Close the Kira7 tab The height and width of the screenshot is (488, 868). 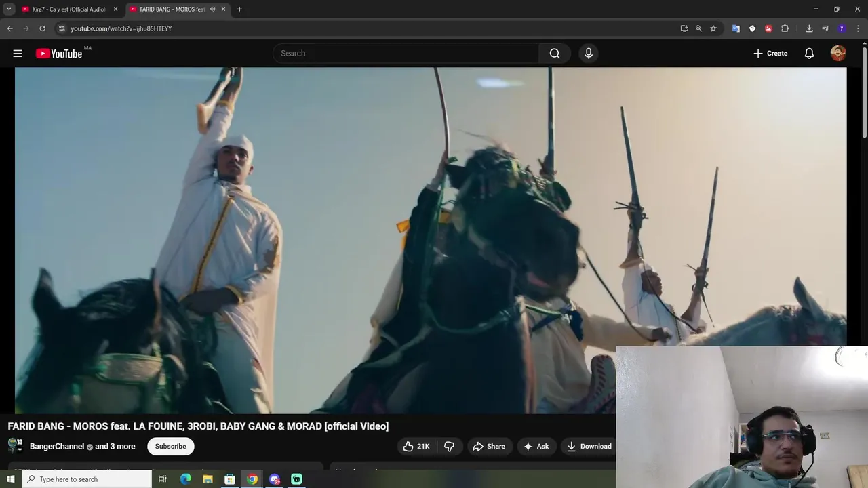click(x=115, y=9)
